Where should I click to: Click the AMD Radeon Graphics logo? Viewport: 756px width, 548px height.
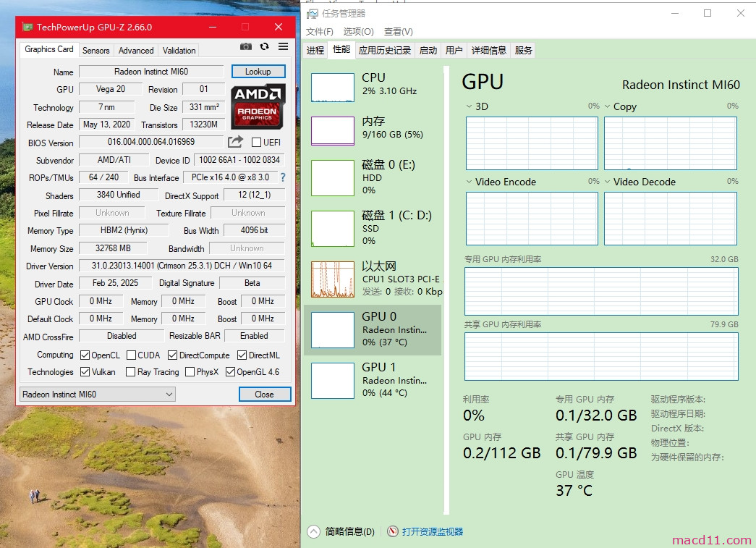[258, 106]
